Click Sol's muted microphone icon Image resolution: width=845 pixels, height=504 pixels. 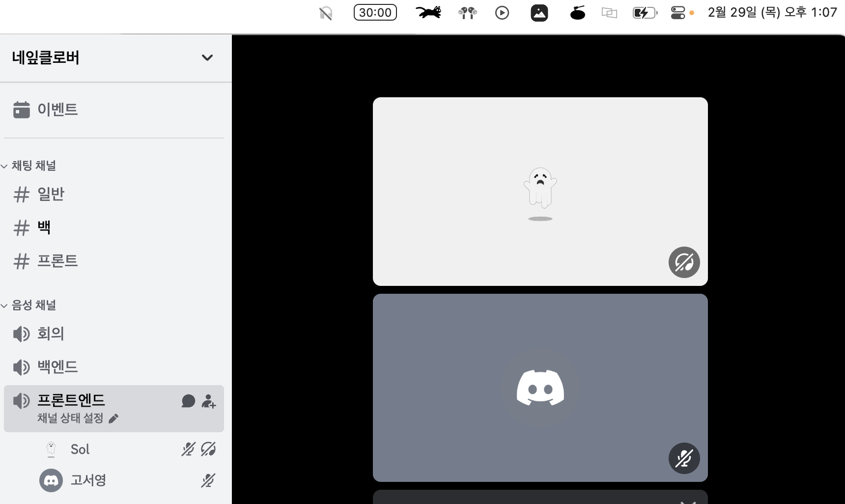pos(188,449)
